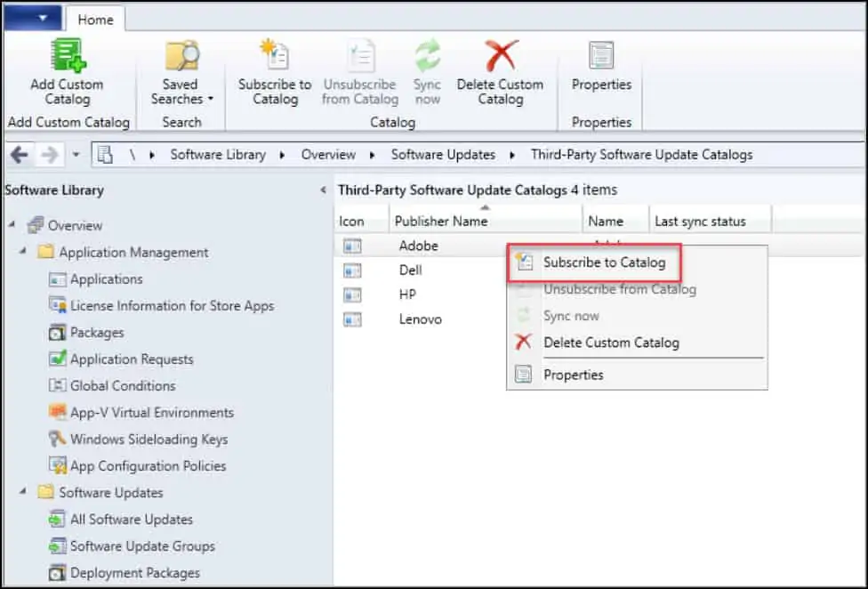Viewport: 868px width, 589px height.
Task: Sort by the Name column header
Action: tap(615, 221)
